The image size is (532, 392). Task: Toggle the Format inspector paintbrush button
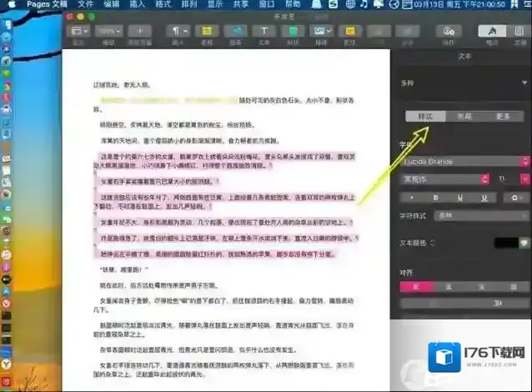click(x=492, y=31)
